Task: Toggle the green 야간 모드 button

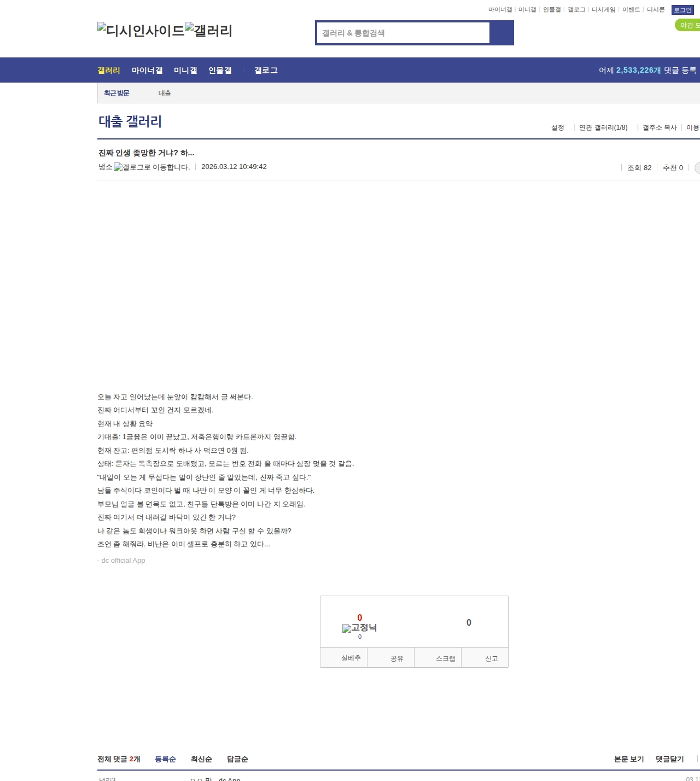Action: point(688,25)
